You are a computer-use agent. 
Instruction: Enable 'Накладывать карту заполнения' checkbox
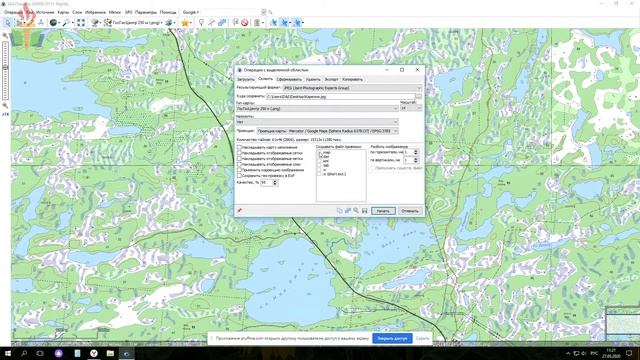point(240,147)
